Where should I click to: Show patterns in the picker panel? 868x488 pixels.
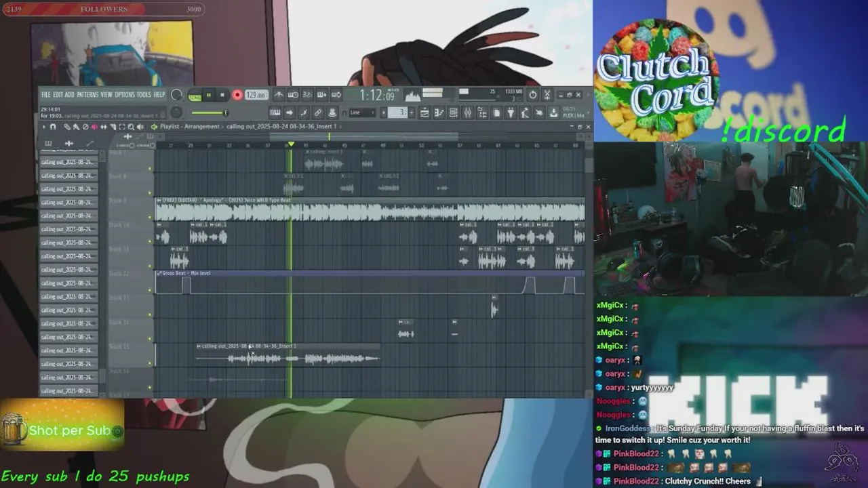[48, 143]
